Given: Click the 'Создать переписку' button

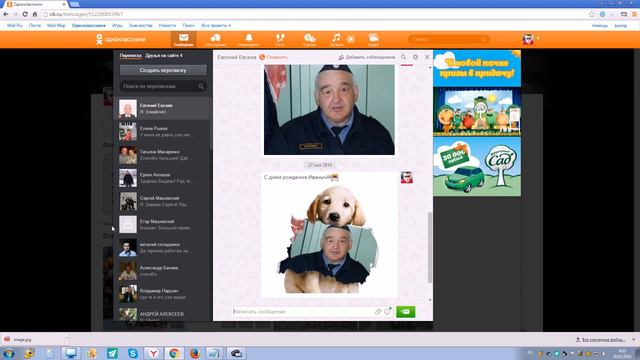Looking at the screenshot, I should 163,70.
